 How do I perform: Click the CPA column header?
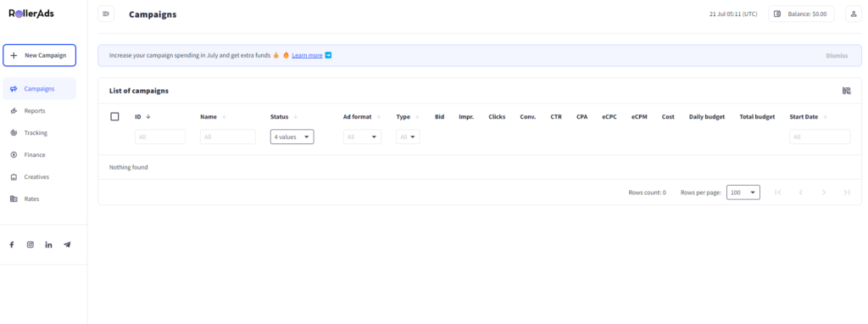point(581,117)
